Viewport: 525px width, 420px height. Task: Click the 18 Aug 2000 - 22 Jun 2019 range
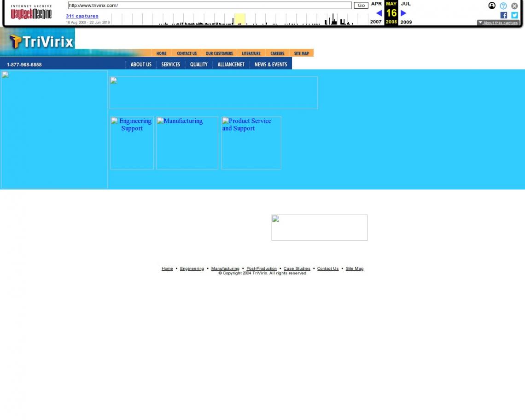point(87,23)
